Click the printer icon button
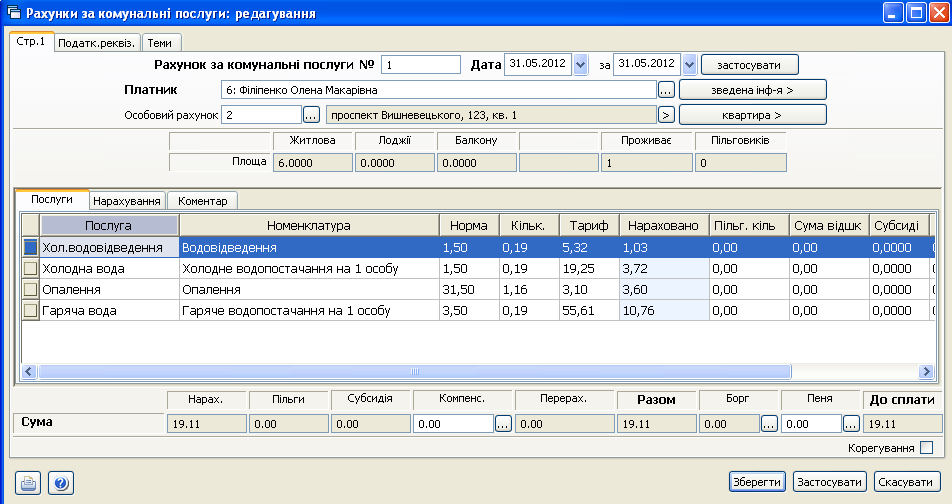Viewport: 952px width, 504px height. click(x=28, y=483)
